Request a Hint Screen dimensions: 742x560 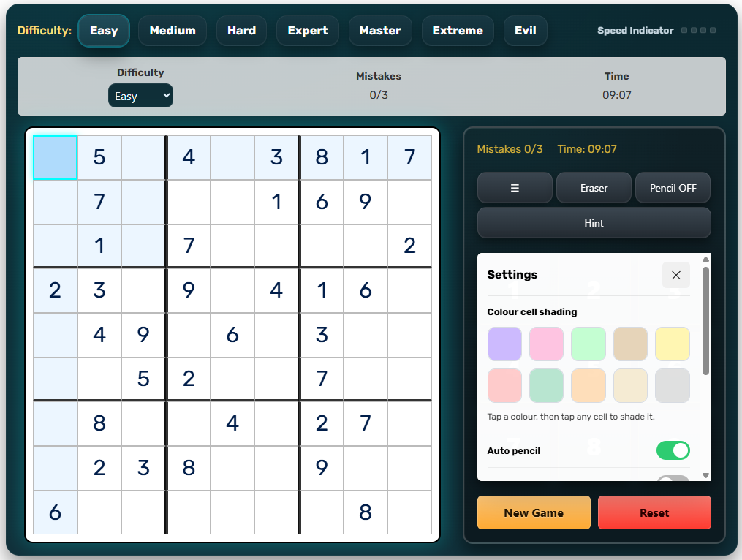[594, 223]
